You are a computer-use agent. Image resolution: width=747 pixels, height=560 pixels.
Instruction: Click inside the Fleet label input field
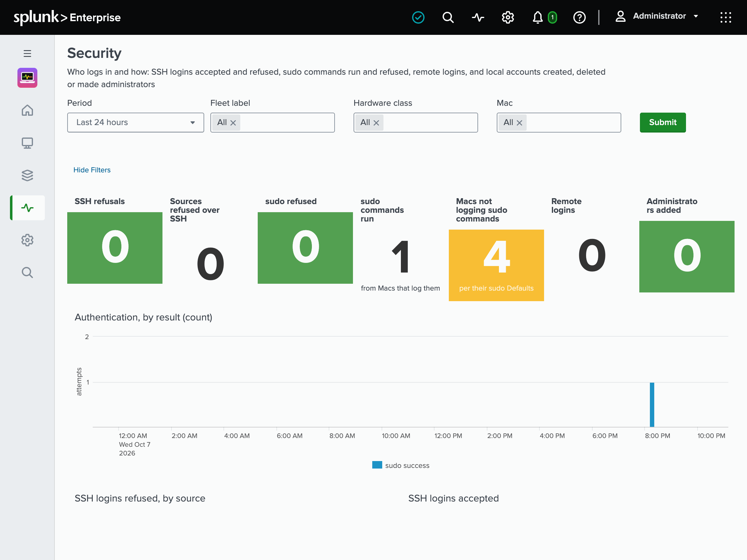[272, 122]
